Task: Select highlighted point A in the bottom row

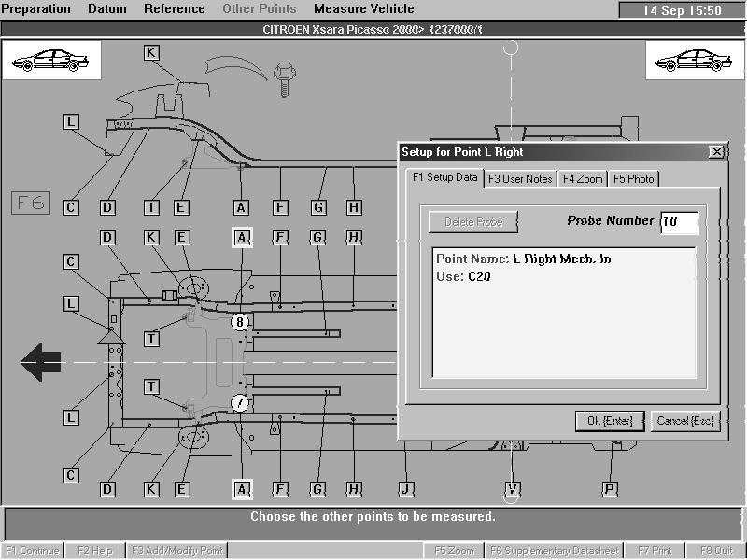Action: click(x=242, y=489)
